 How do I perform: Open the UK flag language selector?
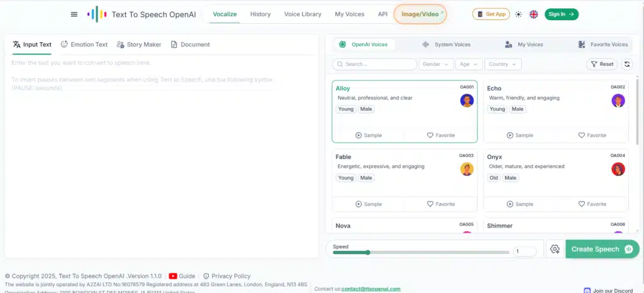(x=533, y=14)
